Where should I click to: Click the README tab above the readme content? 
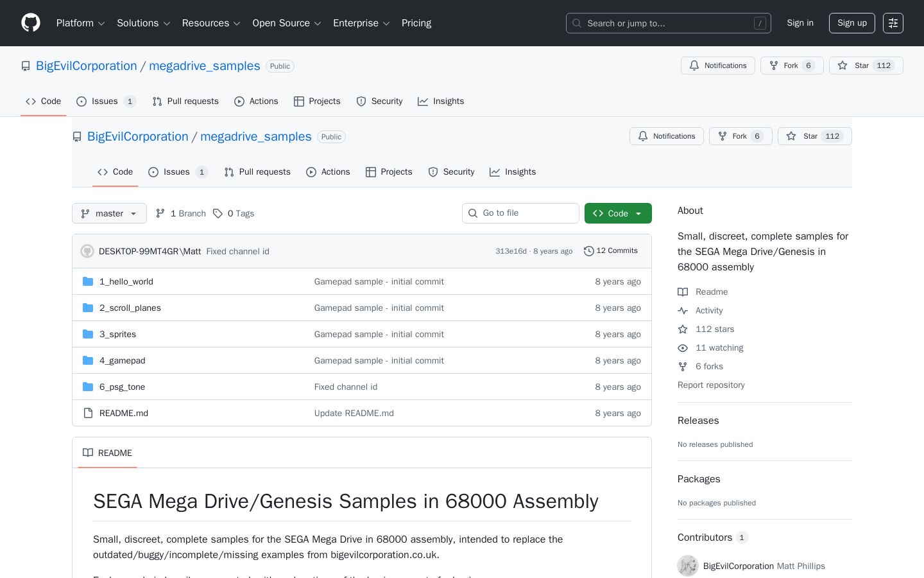[108, 453]
